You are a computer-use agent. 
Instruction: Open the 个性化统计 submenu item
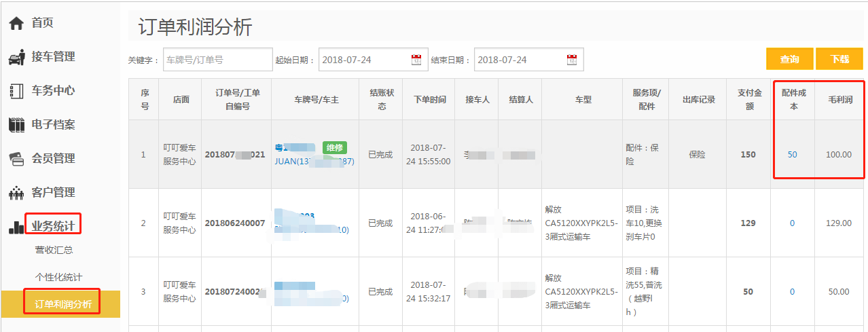coord(58,277)
